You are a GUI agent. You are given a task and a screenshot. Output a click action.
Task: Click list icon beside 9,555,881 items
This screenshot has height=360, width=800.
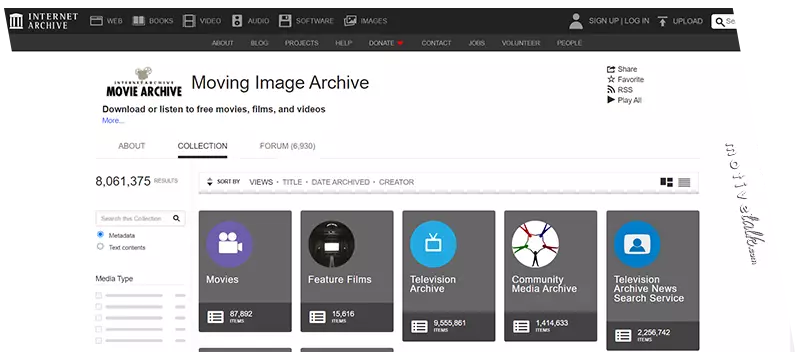coord(419,326)
